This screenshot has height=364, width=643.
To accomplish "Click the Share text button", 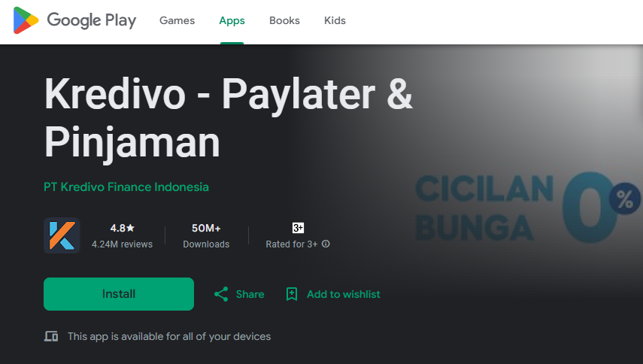I will [250, 294].
